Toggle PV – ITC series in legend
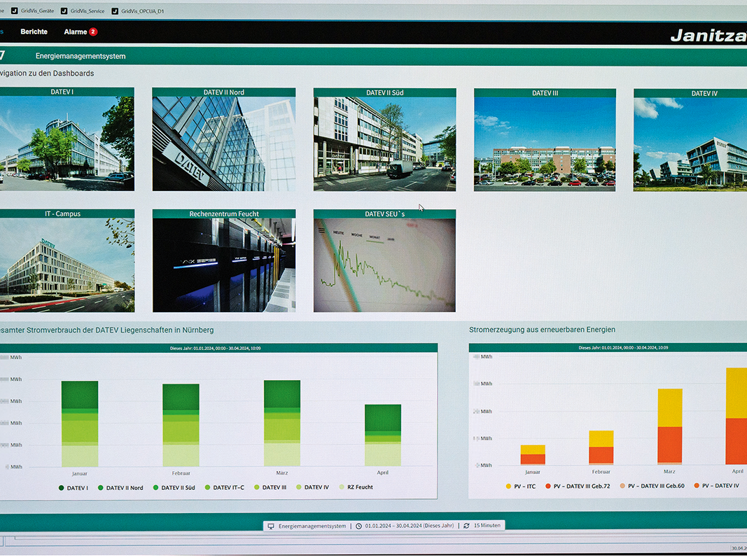747x560 pixels. click(521, 486)
